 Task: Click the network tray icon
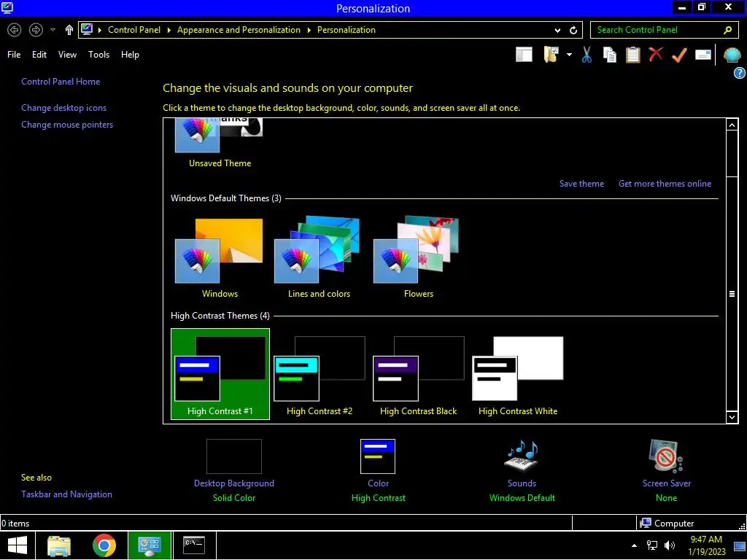point(651,545)
